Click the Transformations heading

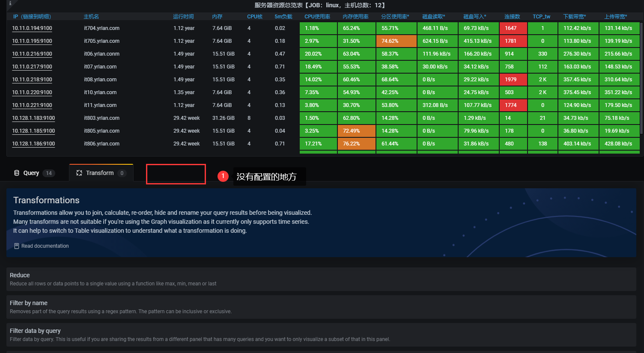(x=46, y=200)
